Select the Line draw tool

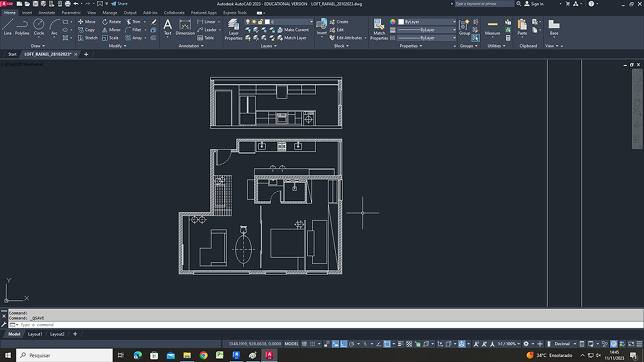[8, 27]
